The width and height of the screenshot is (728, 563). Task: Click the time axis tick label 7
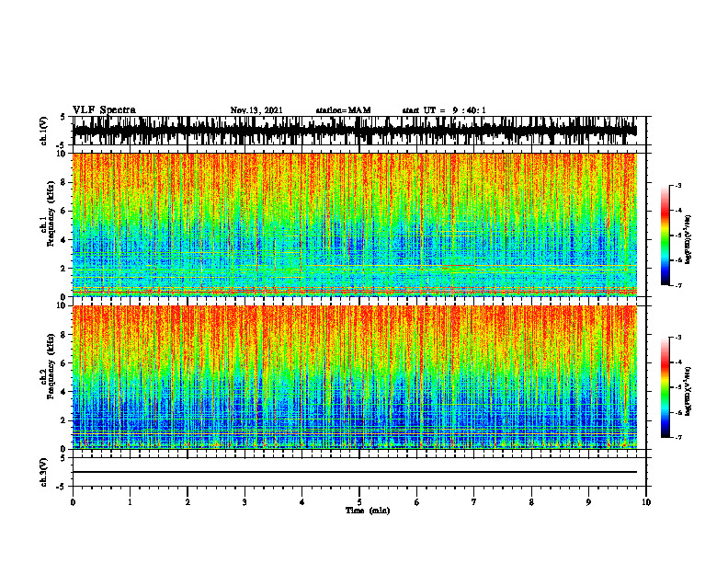(x=474, y=502)
